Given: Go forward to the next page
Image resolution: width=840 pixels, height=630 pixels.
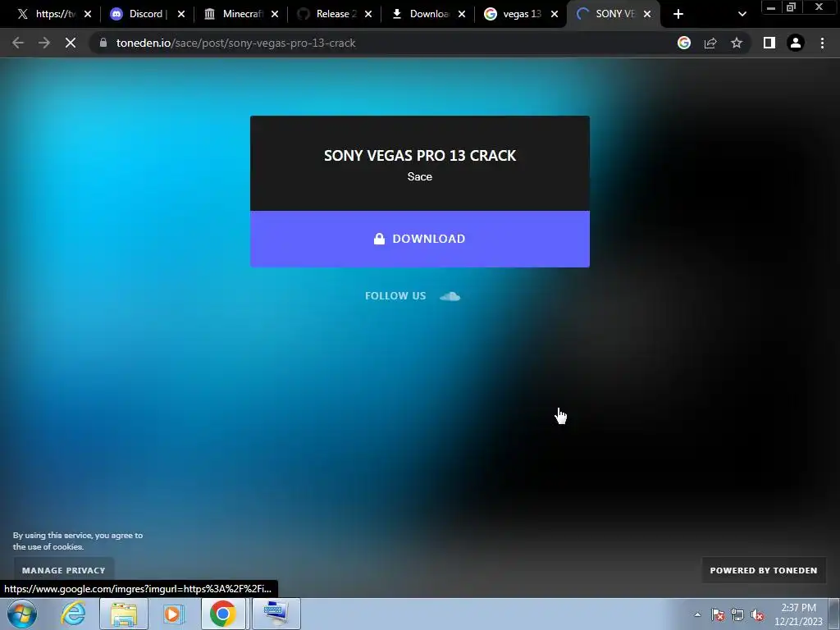Looking at the screenshot, I should [44, 43].
